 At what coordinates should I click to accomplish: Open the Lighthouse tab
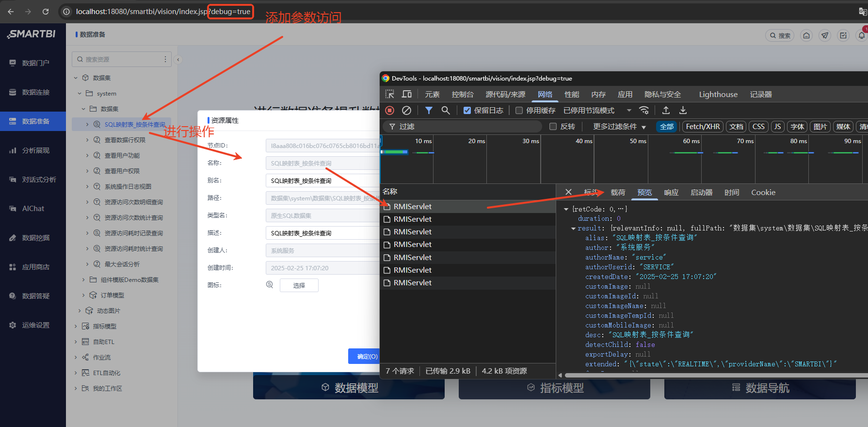point(718,95)
